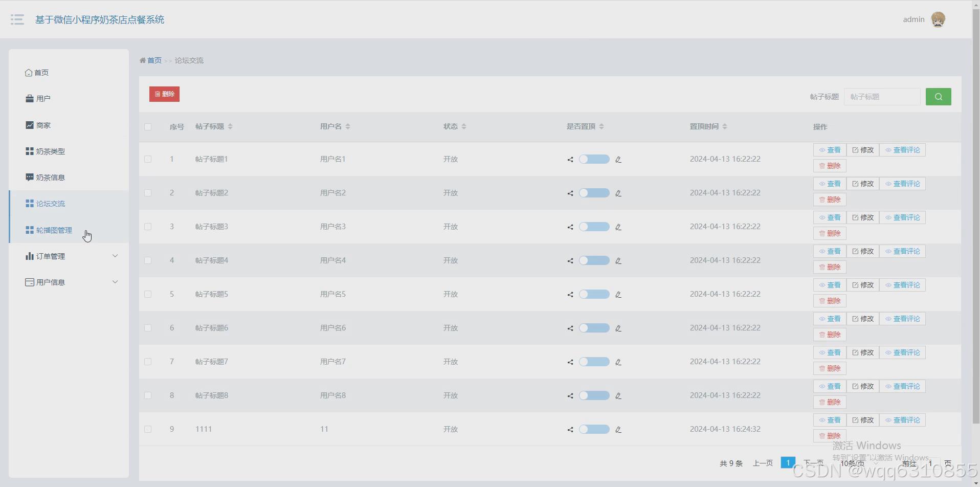980x487 pixels.
Task: Click share icon in row 帖子标题6
Action: click(x=570, y=328)
